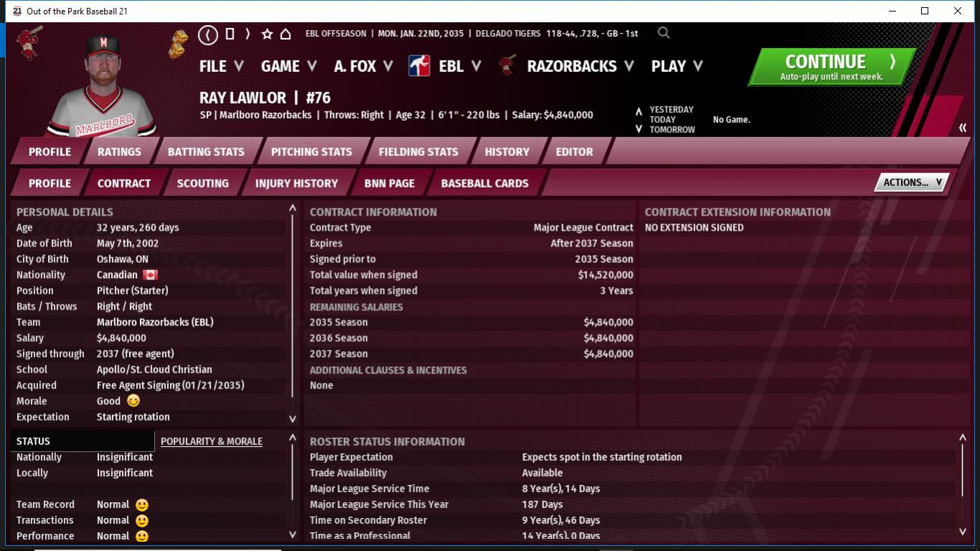Image resolution: width=980 pixels, height=551 pixels.
Task: Open the BATTING STATS tab
Action: pos(206,152)
